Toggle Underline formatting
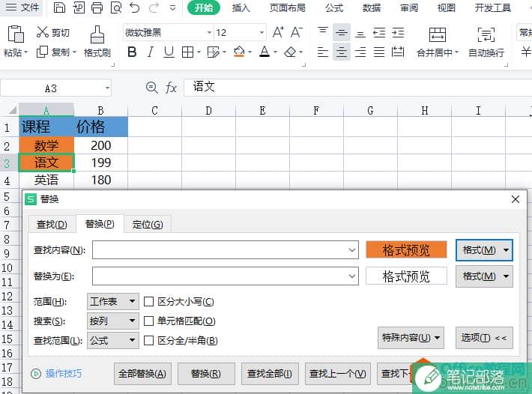532x394 pixels. pyautogui.click(x=169, y=52)
